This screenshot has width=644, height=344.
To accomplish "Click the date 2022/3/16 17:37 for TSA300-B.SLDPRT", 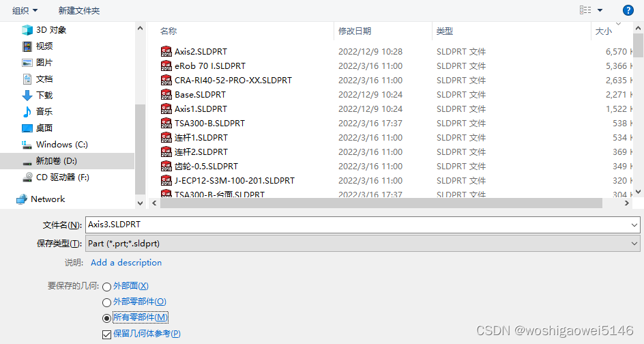I will (370, 124).
